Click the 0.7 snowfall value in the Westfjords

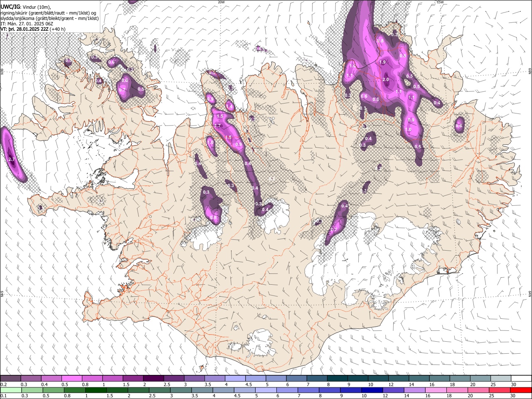pyautogui.click(x=122, y=90)
